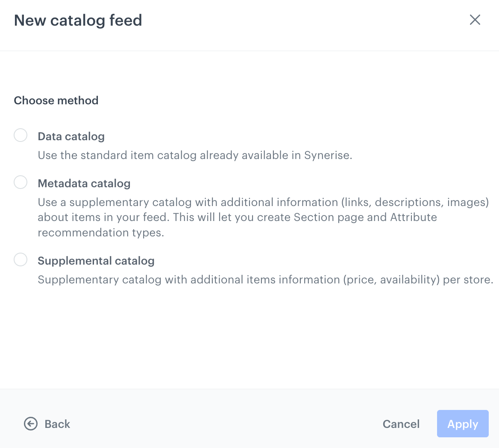Screen dimensions: 499x448
Task: Click the standard item catalog description text
Action: [x=195, y=155]
